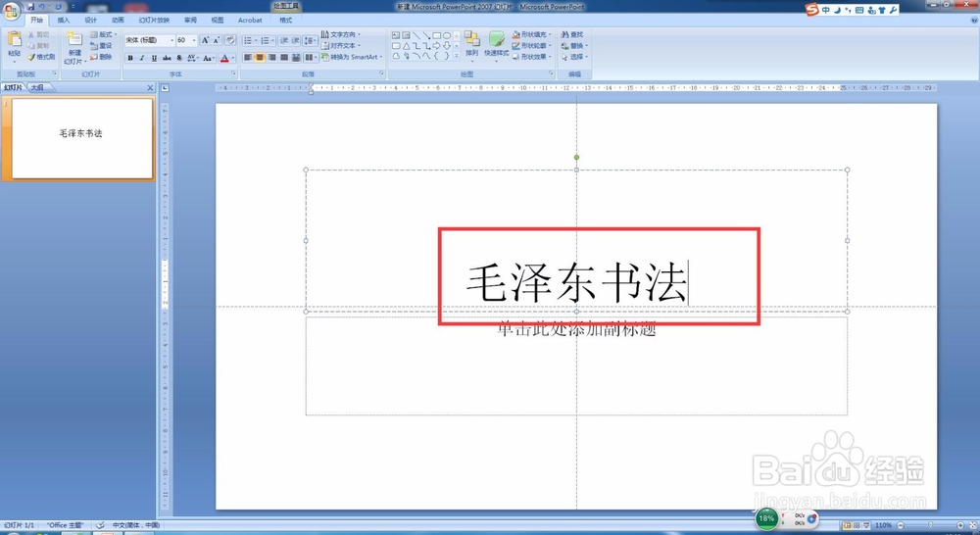Click Reset (重设) slide button

pos(101,46)
